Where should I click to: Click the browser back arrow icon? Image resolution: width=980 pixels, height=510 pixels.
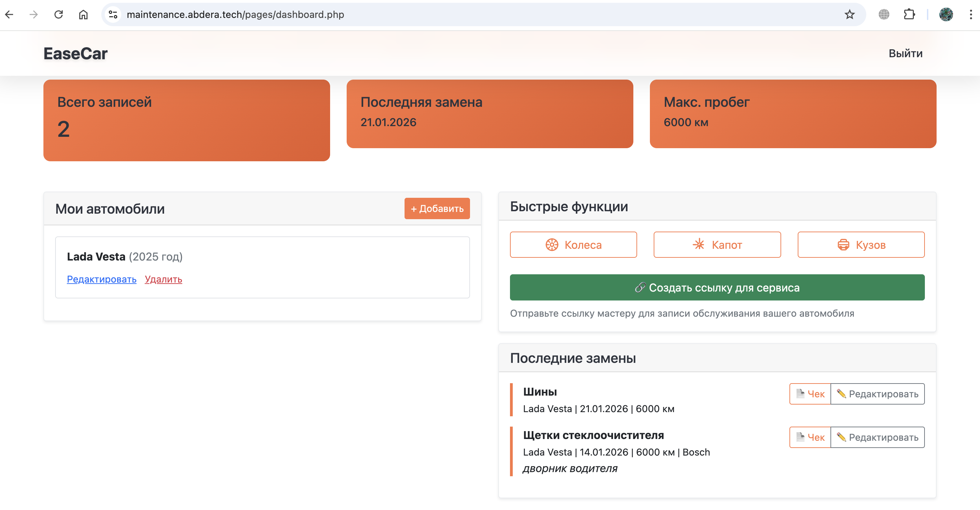click(10, 14)
